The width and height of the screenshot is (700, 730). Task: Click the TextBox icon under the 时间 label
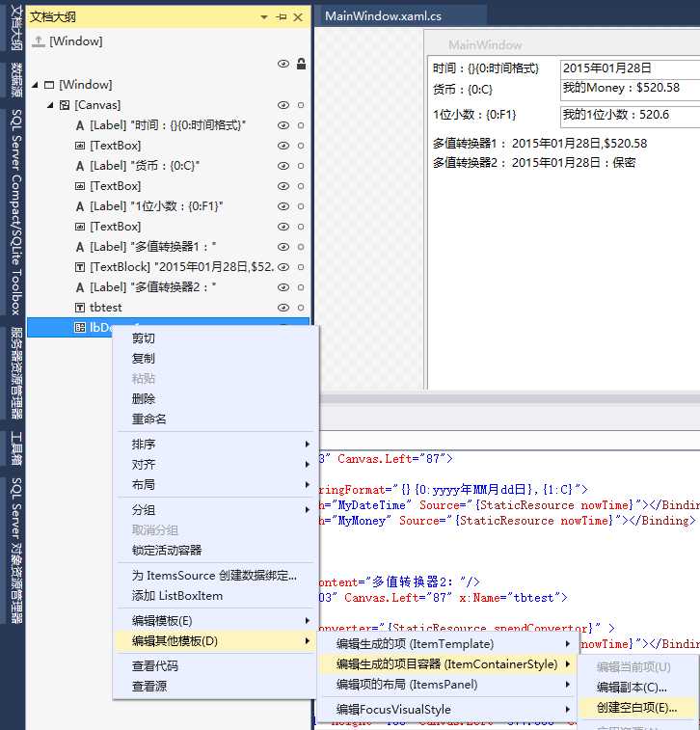[80, 146]
